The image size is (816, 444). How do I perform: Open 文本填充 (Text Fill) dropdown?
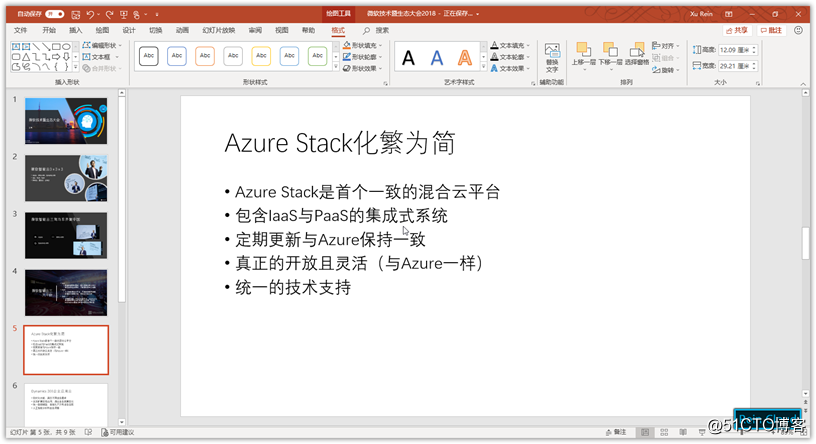511,45
